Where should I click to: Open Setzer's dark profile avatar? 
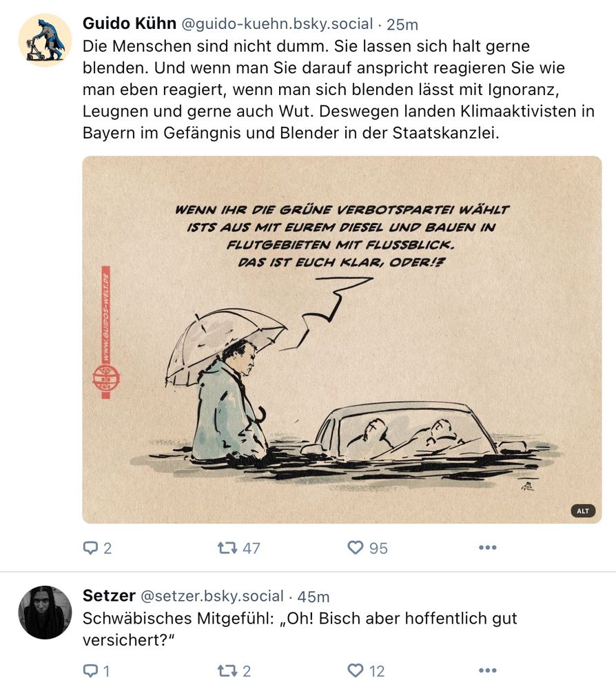pyautogui.click(x=45, y=612)
